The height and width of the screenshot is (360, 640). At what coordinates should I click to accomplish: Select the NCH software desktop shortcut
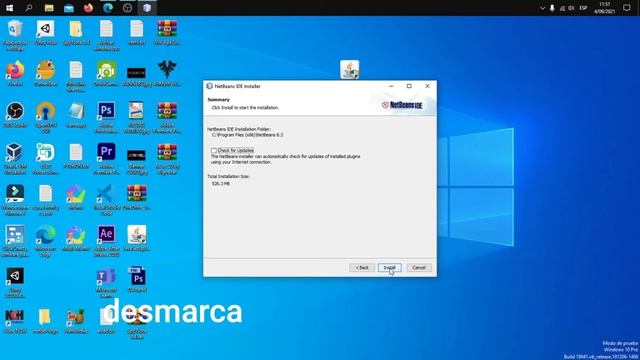(15, 321)
